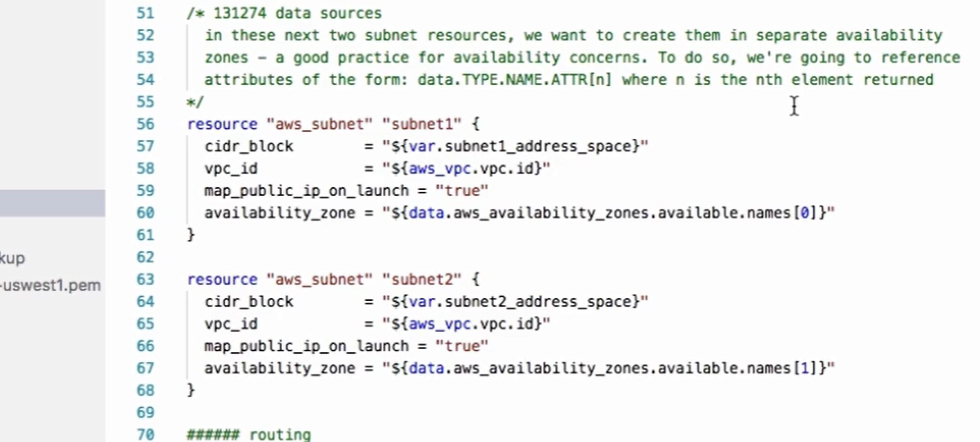The width and height of the screenshot is (980, 442).
Task: Click line number 63 in the gutter
Action: 145,279
